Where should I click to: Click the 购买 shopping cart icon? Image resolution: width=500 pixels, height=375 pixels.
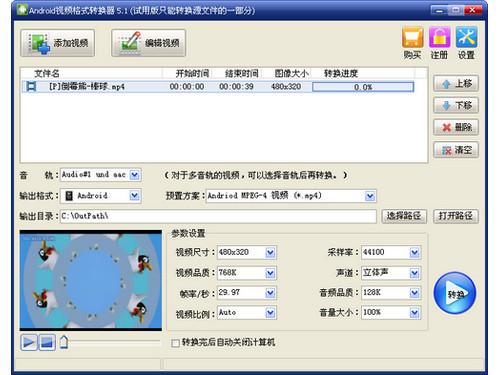[413, 43]
